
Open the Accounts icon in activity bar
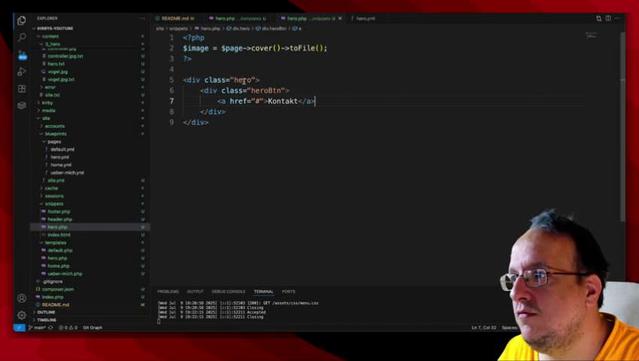(22, 298)
